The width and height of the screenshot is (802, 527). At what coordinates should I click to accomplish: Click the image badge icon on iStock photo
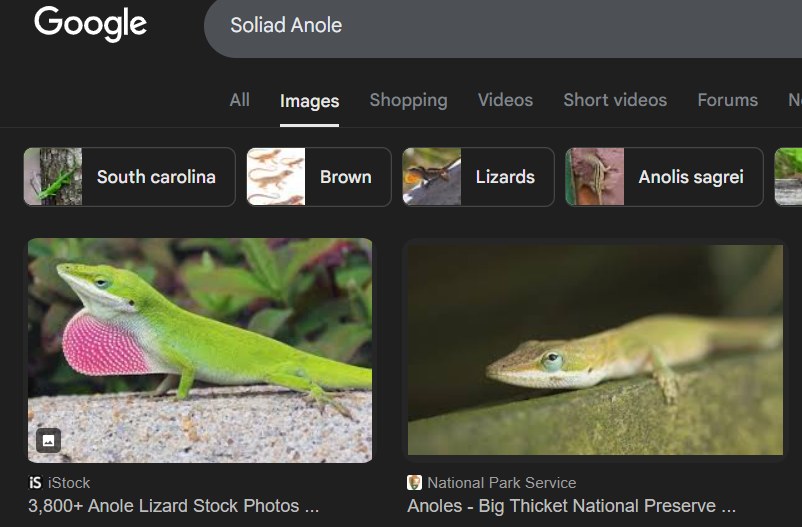[49, 441]
